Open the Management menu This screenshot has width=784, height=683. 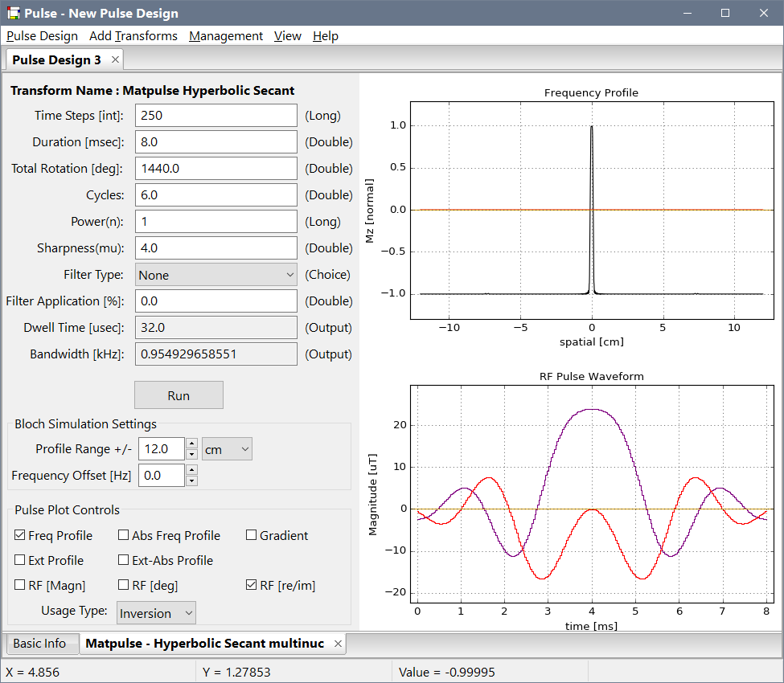coord(226,36)
